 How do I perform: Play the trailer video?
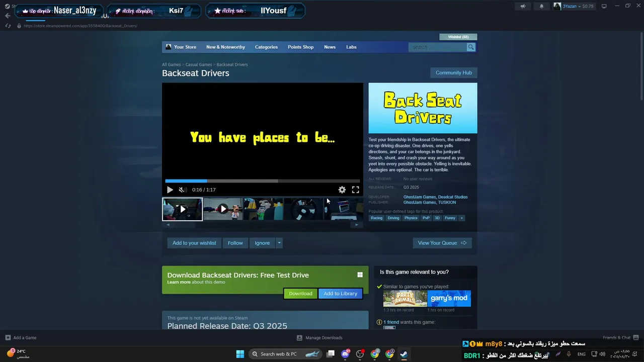[x=170, y=190]
